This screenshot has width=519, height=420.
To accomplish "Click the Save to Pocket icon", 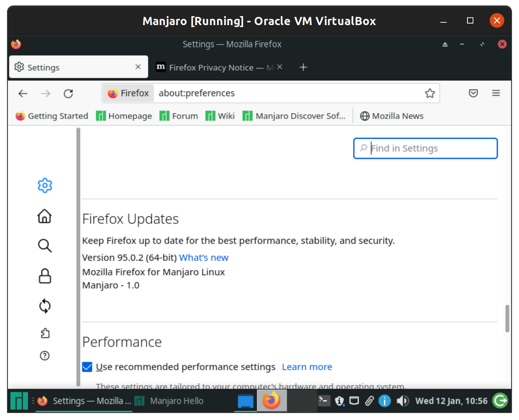I will [473, 94].
